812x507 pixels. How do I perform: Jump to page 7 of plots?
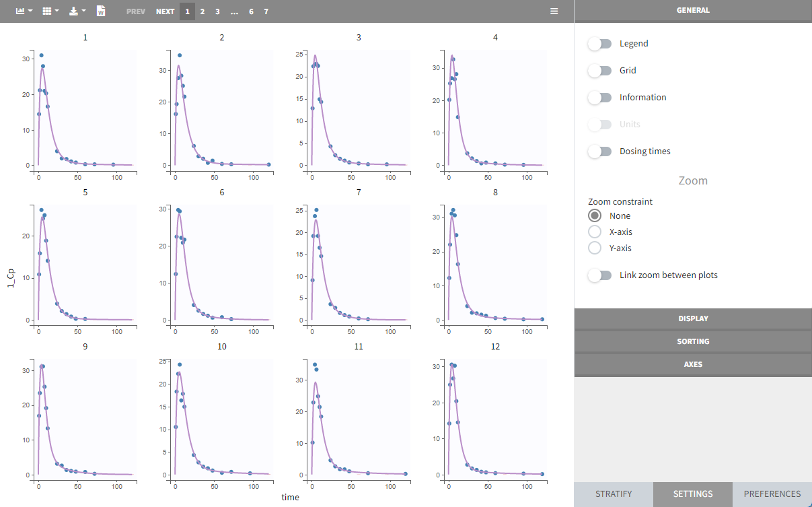pos(266,11)
